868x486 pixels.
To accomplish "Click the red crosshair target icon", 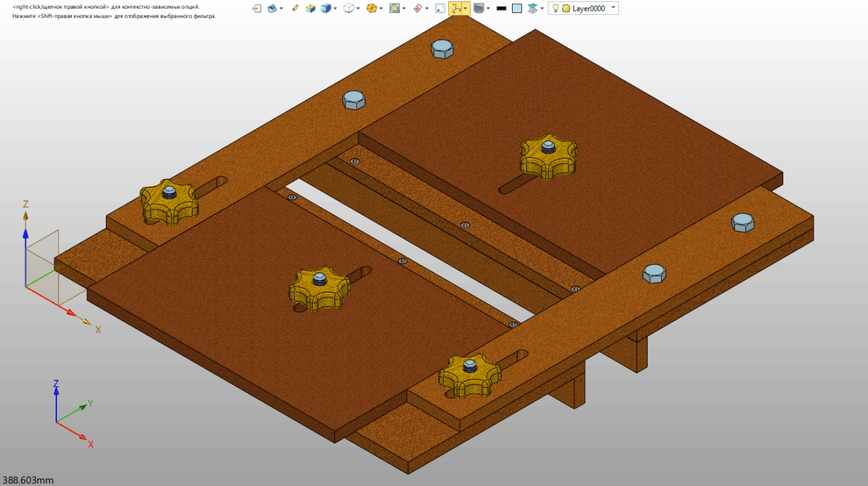I will pyautogui.click(x=417, y=8).
